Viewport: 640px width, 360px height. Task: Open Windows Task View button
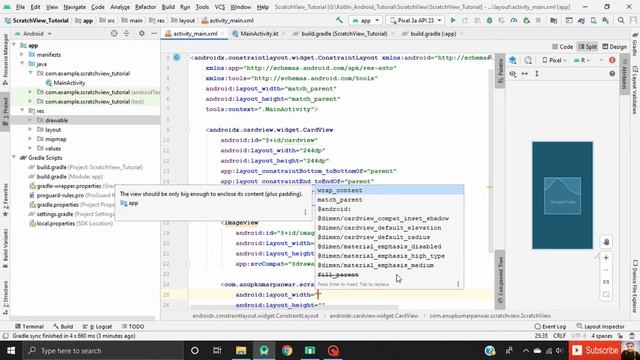click(x=217, y=350)
